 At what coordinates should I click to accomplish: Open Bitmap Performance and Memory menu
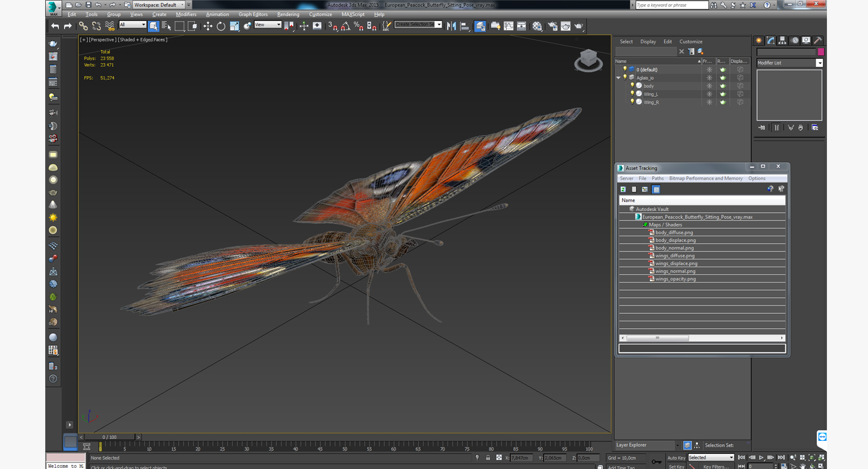pos(706,178)
